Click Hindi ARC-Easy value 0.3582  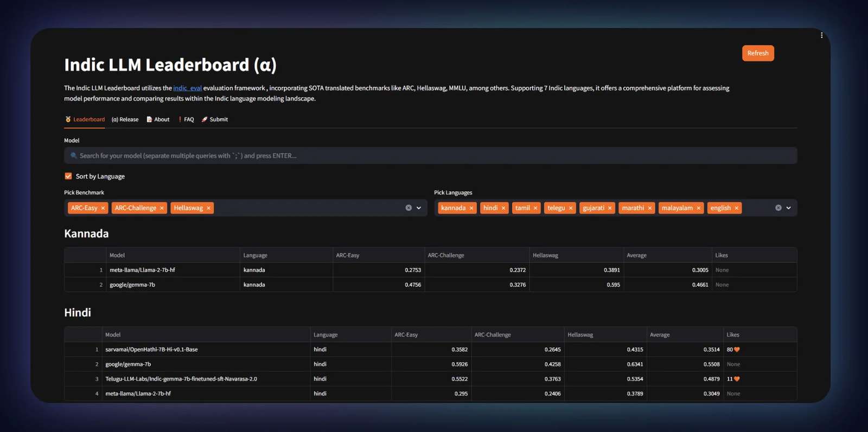click(x=459, y=350)
